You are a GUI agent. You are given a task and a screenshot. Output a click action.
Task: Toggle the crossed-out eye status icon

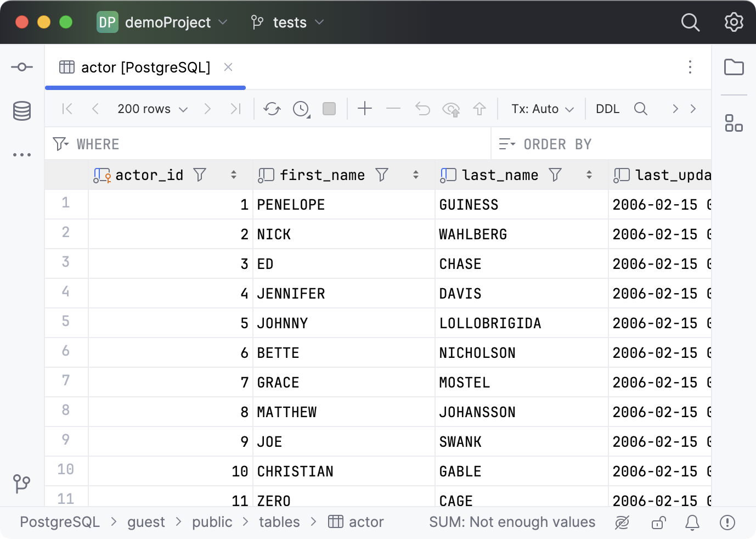pos(622,523)
